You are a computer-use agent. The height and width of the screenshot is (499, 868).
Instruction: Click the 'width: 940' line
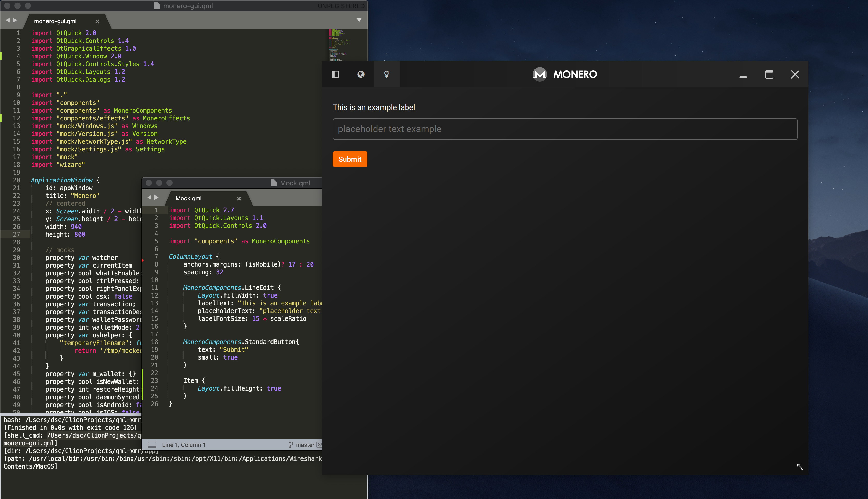63,227
